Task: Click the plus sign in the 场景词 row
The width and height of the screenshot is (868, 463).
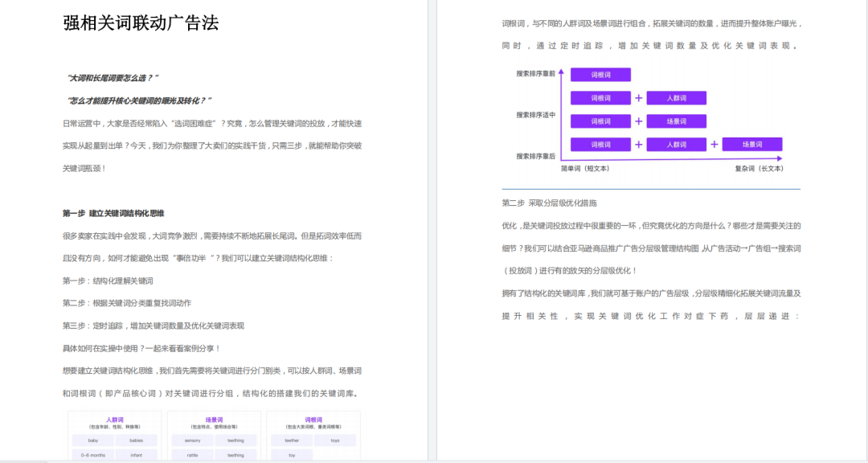Action: point(638,121)
